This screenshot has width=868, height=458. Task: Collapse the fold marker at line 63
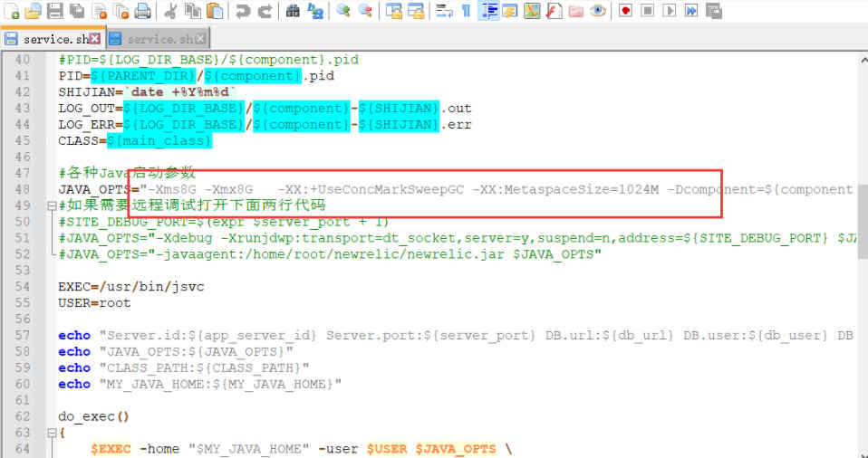(x=51, y=434)
